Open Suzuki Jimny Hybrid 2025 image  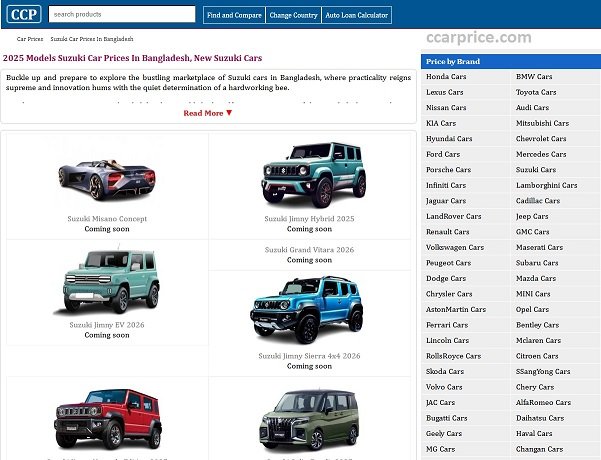314,174
